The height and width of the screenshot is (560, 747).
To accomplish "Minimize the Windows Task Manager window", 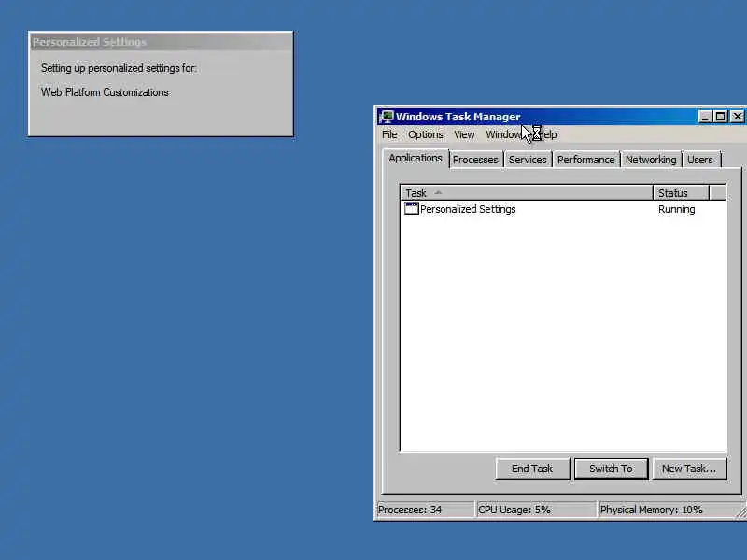I will pyautogui.click(x=705, y=117).
